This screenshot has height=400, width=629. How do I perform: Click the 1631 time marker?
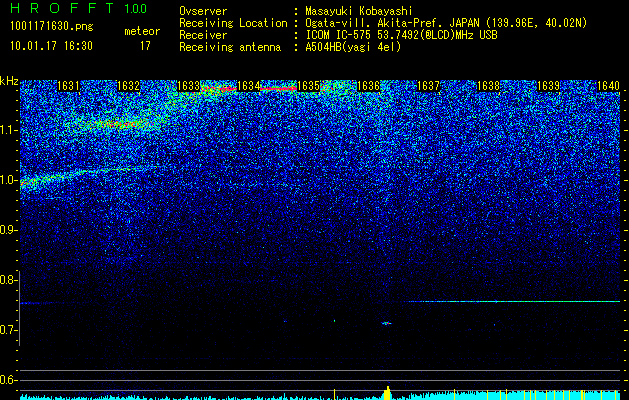pos(68,86)
